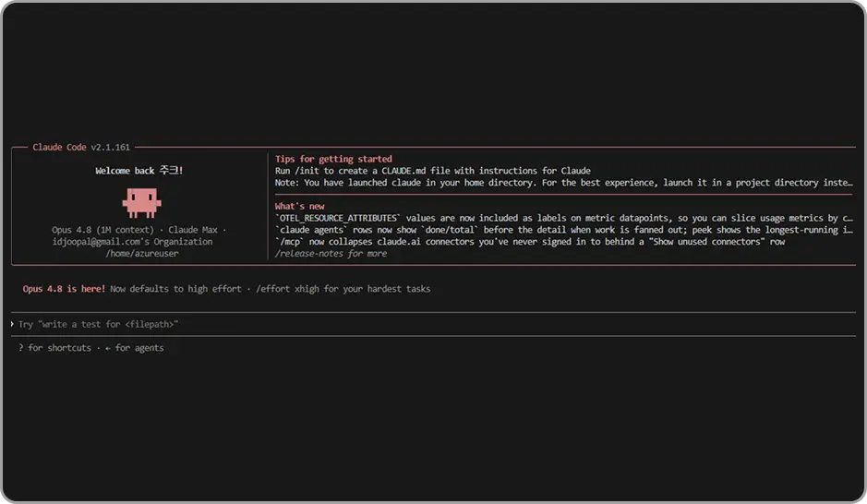Click 'Opus 4.8 (1M context)' model text
The width and height of the screenshot is (867, 504).
point(102,229)
